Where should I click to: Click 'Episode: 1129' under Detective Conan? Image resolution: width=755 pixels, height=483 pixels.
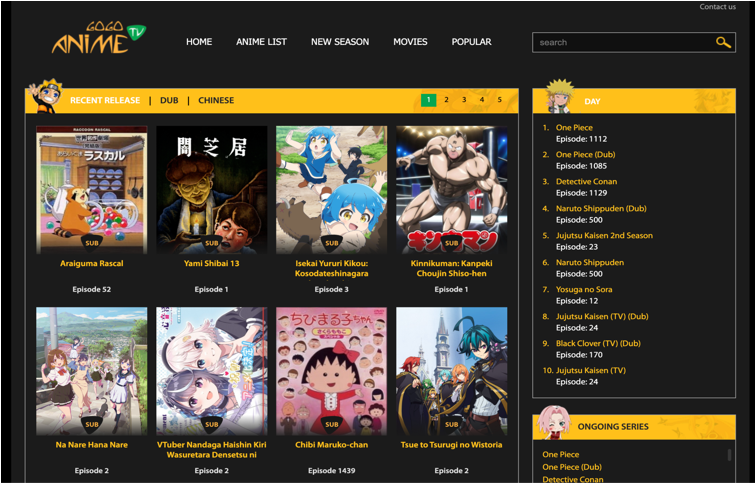coord(581,193)
